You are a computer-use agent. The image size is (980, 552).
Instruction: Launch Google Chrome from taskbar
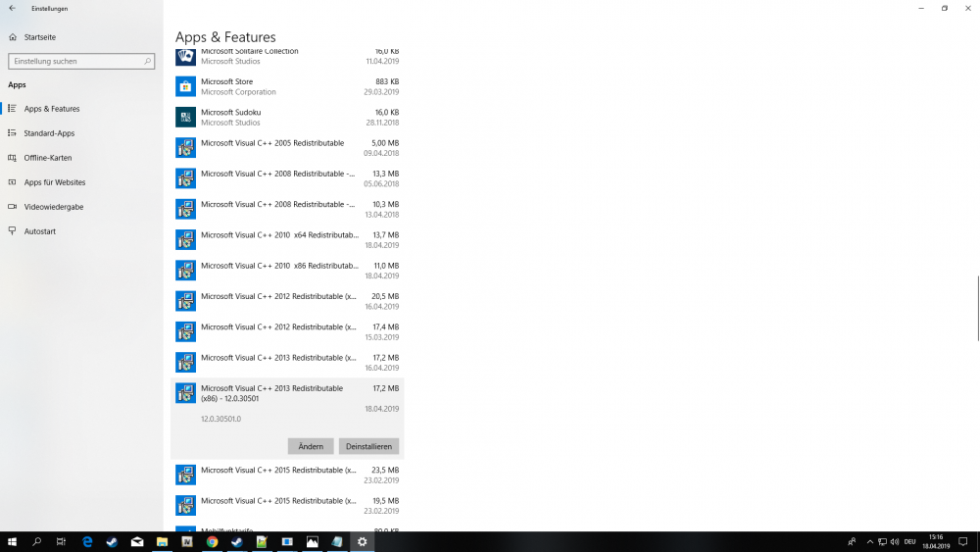[212, 541]
